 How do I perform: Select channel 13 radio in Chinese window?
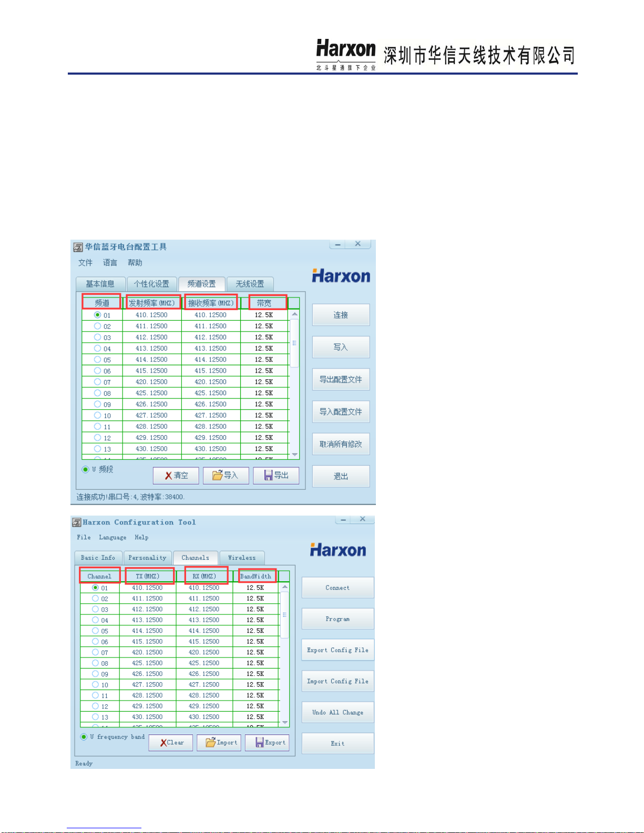pos(97,449)
